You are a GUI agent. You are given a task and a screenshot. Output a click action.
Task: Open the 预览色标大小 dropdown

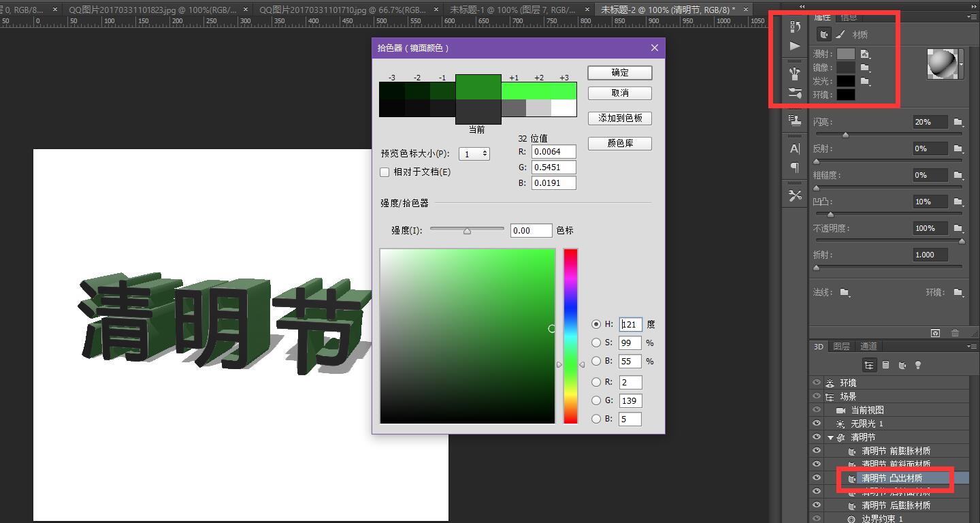click(474, 154)
